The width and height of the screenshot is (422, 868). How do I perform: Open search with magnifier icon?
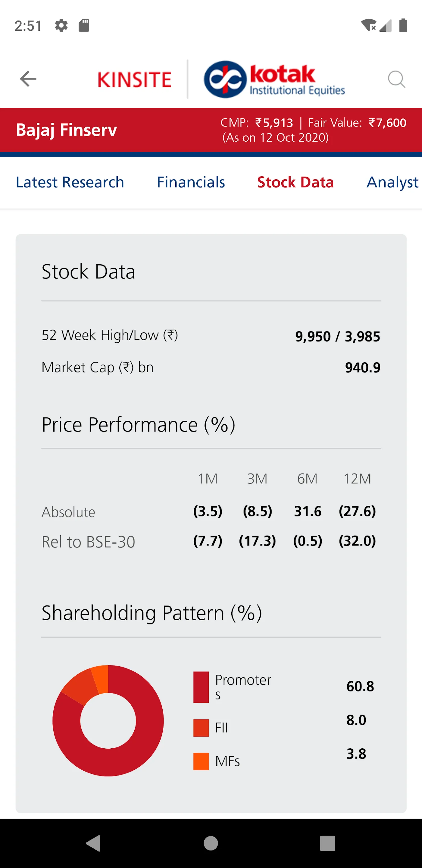[396, 80]
